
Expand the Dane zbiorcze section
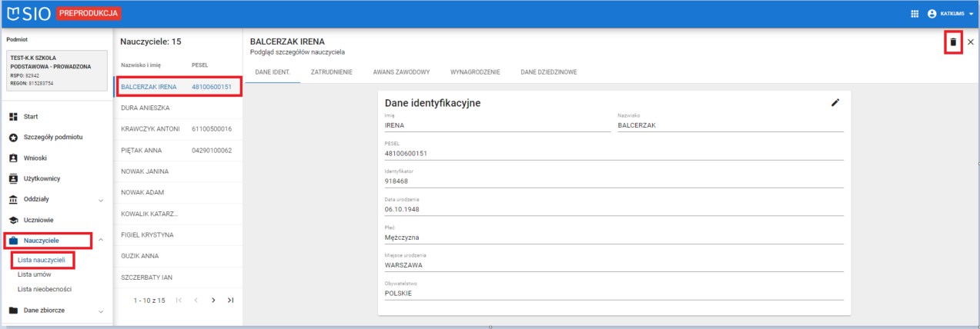point(101,311)
